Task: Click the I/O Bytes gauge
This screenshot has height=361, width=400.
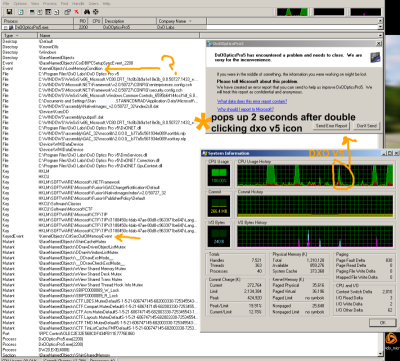Action: 219,236
